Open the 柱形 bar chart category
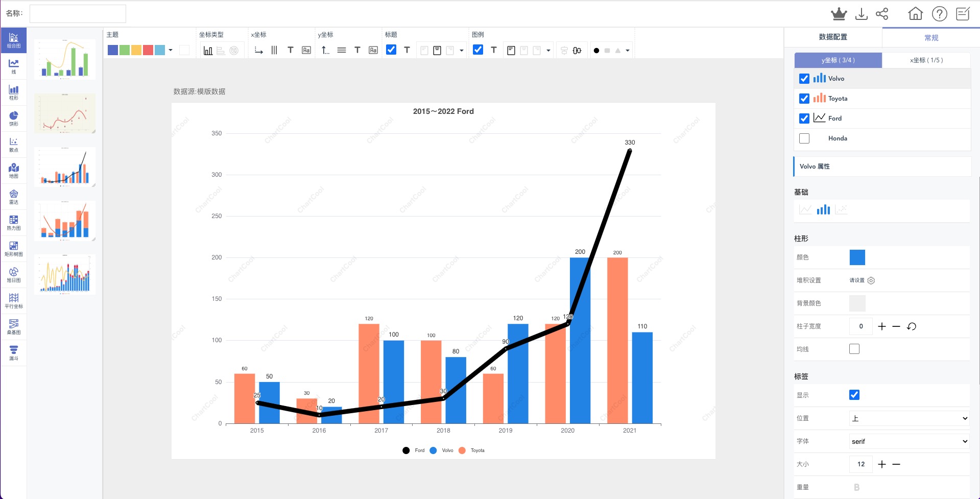This screenshot has height=499, width=980. pyautogui.click(x=14, y=92)
